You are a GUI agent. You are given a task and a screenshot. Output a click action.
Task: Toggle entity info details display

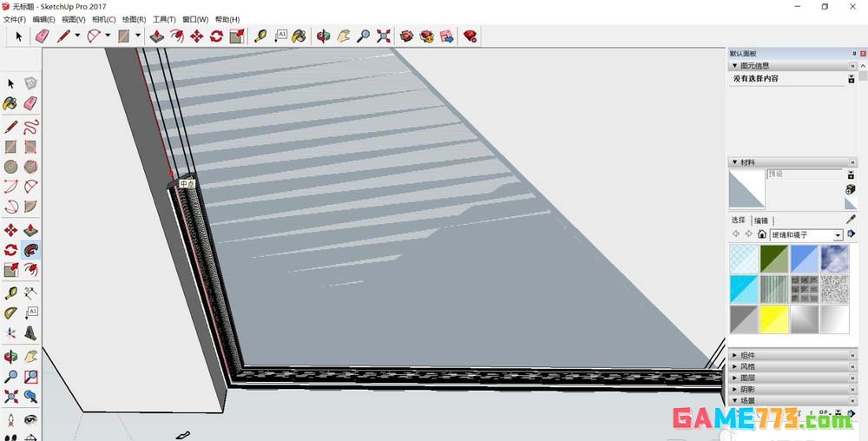[852, 79]
